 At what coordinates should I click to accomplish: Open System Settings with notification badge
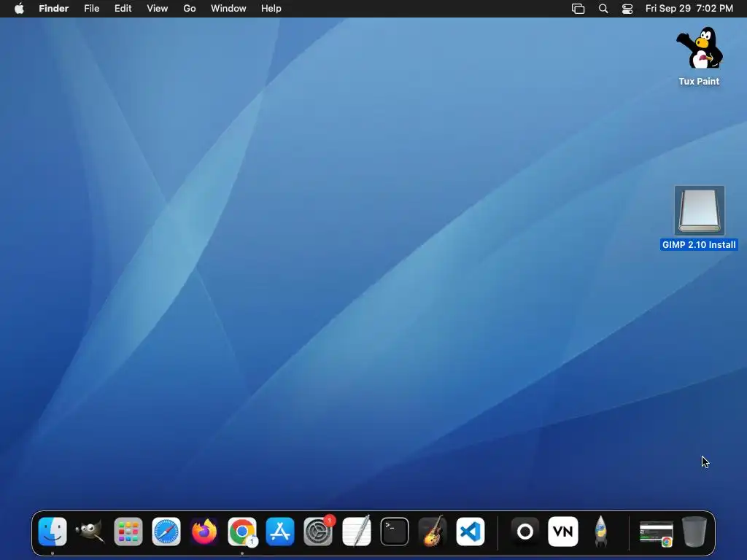pos(318,532)
